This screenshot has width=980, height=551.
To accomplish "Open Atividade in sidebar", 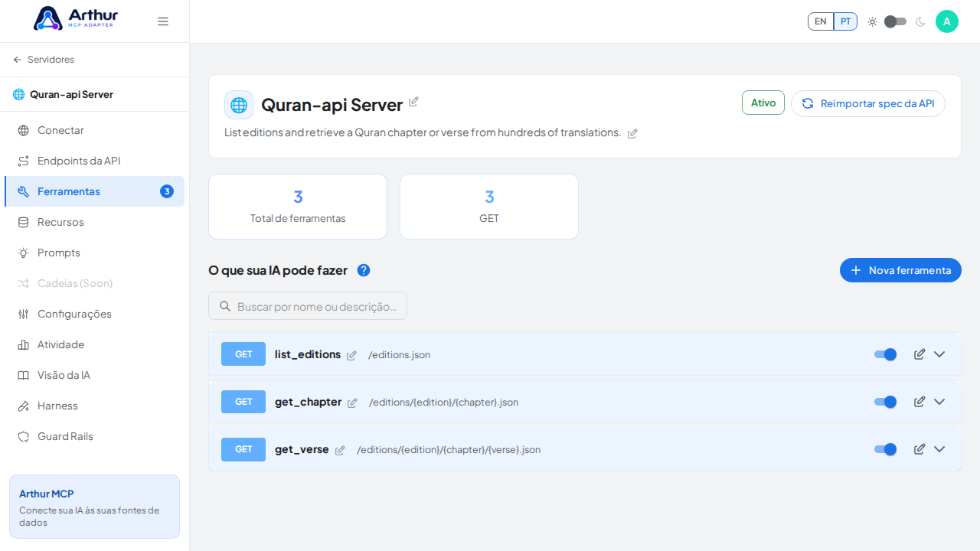I will 94,344.
